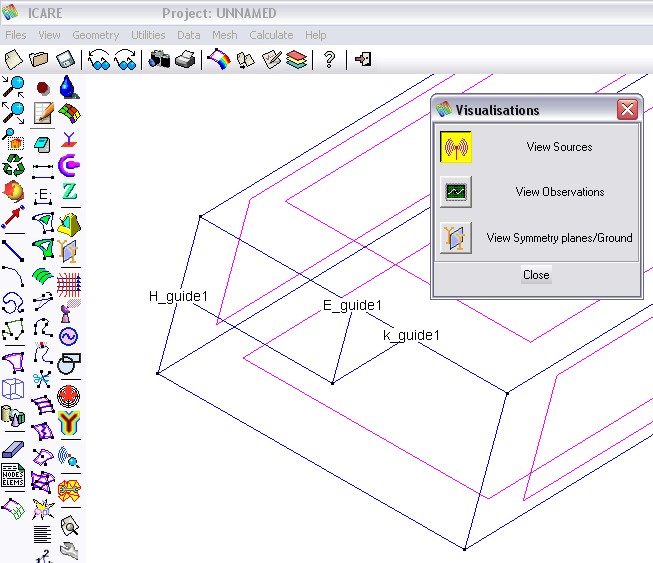Image resolution: width=653 pixels, height=563 pixels.
Task: Exit using the door arrow icon
Action: 363,59
